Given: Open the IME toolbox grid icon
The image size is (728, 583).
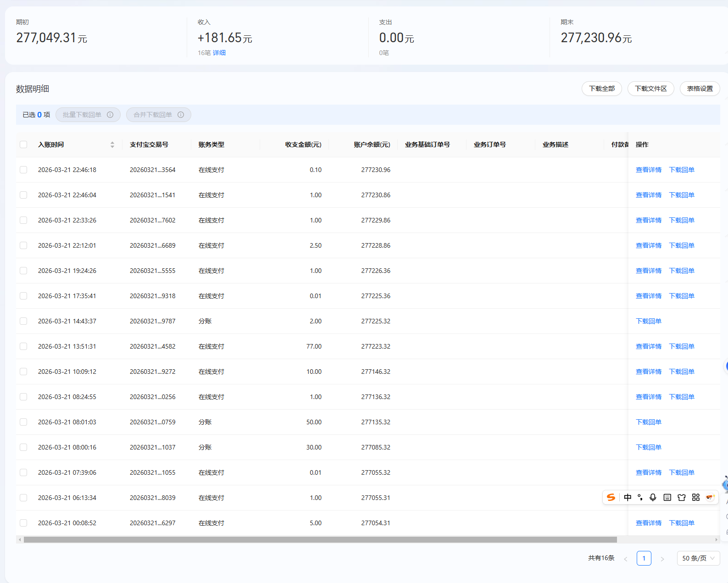Looking at the screenshot, I should [x=696, y=497].
